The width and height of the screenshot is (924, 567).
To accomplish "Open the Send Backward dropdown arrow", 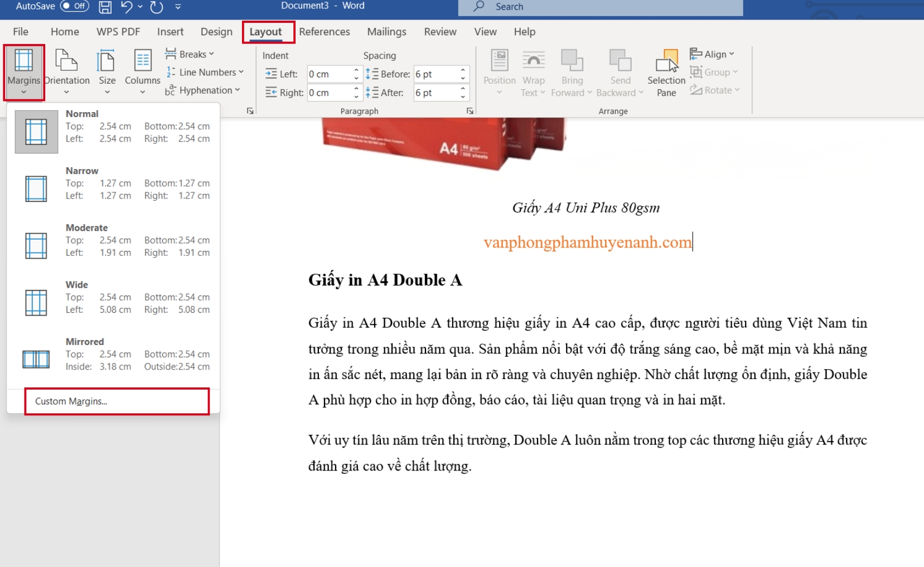I will 641,93.
